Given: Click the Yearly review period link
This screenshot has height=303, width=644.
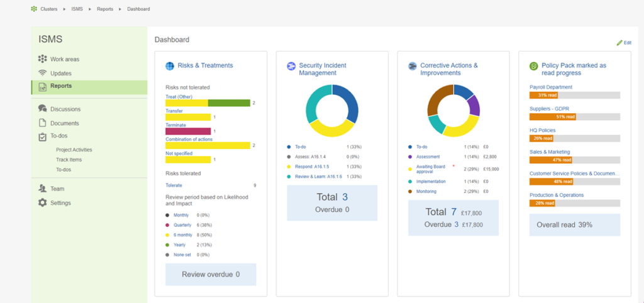Looking at the screenshot, I should 179,245.
